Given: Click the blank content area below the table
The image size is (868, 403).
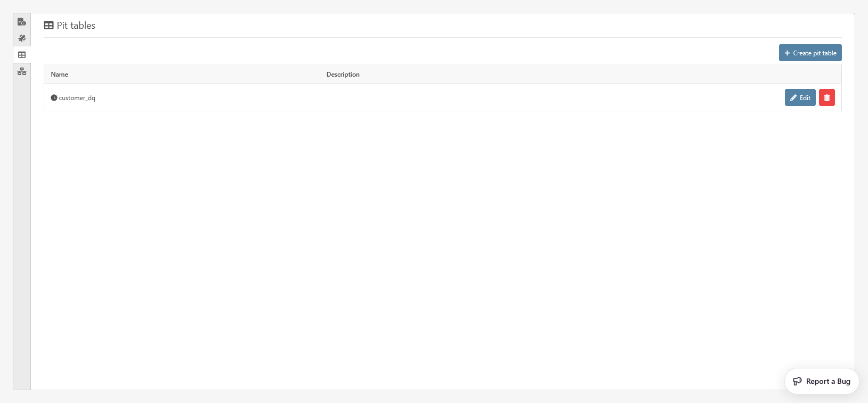Looking at the screenshot, I should click(x=426, y=240).
